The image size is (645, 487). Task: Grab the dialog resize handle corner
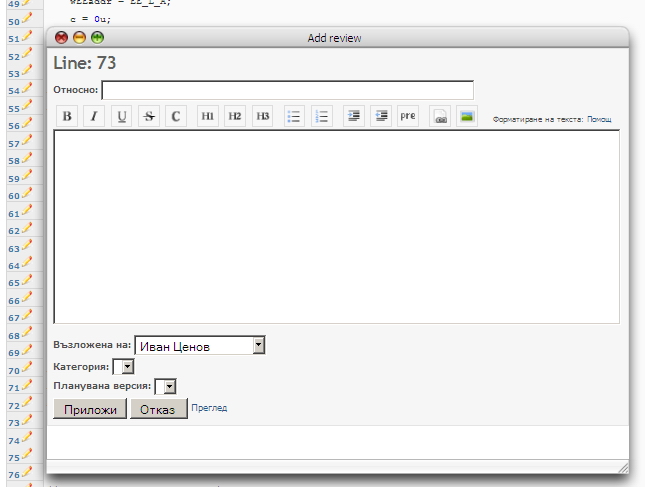[623, 467]
